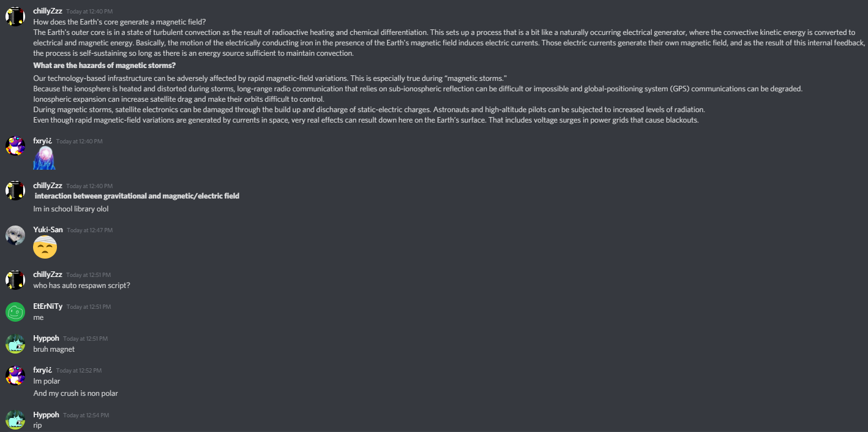Image resolution: width=868 pixels, height=432 pixels.
Task: Click the "Today at 12:47 PM" timestamp
Action: [x=90, y=230]
